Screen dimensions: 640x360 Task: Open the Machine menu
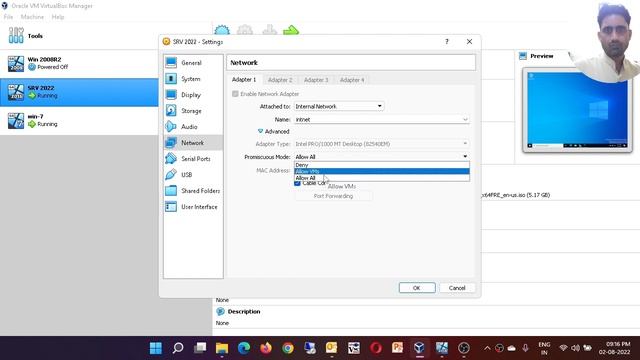32,17
